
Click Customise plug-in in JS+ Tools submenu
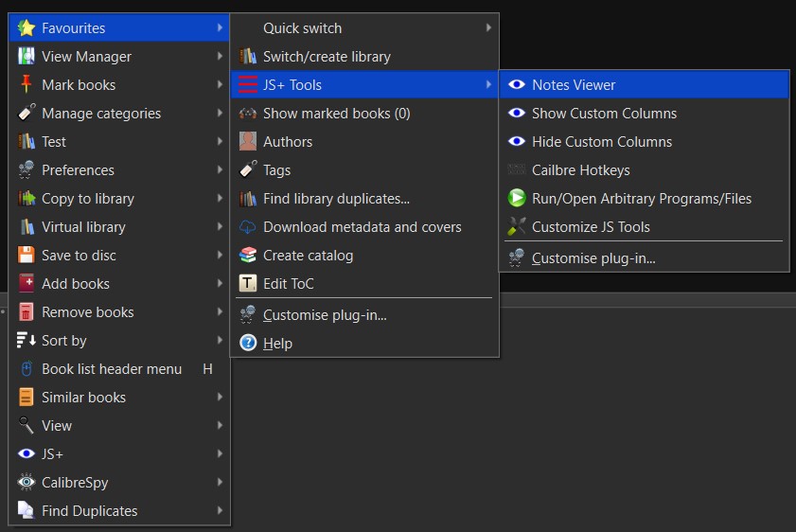593,257
